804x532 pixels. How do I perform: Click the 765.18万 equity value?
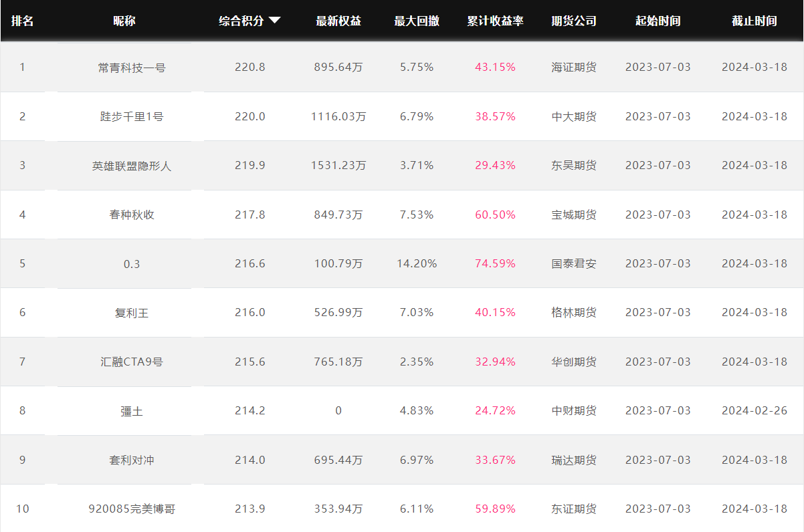pyautogui.click(x=338, y=362)
